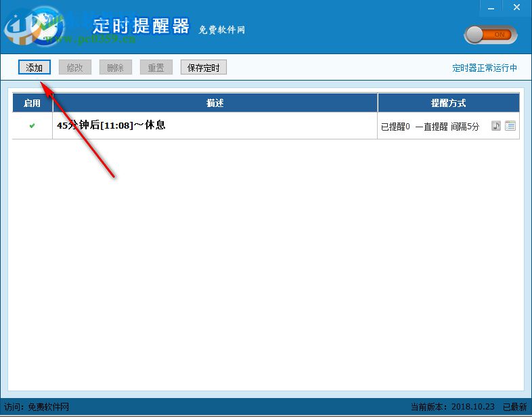
Task: Click the 重置 (Reset) button
Action: [156, 67]
